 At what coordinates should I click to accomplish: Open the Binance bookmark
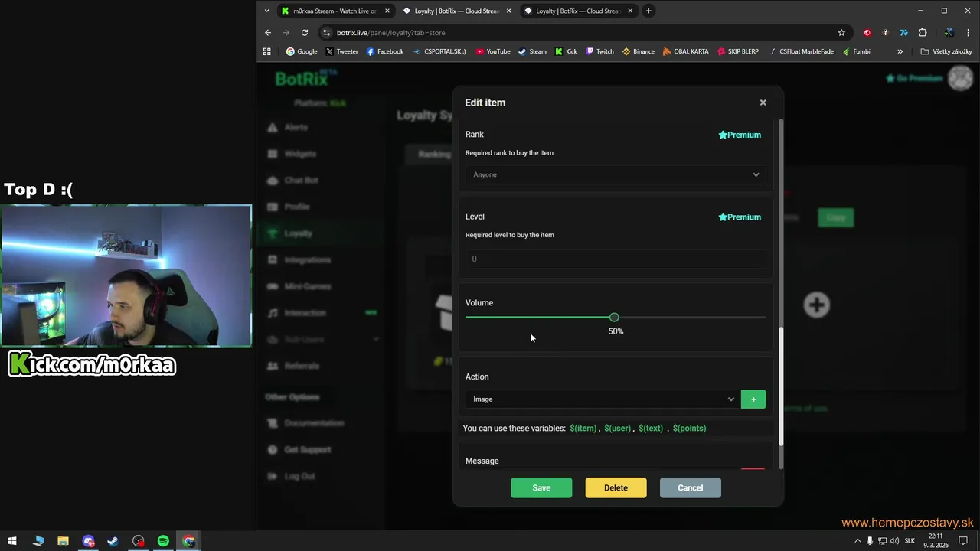pyautogui.click(x=639, y=51)
